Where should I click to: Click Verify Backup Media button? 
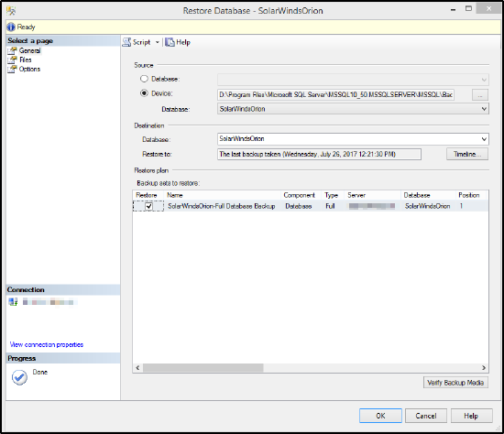point(455,383)
